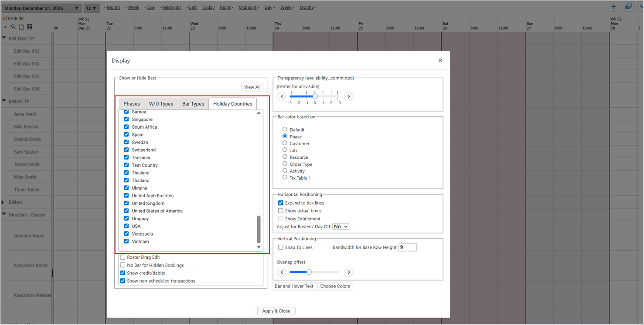Switch to the Bar Types tab
Viewport: 644px width, 325px height.
pos(193,104)
